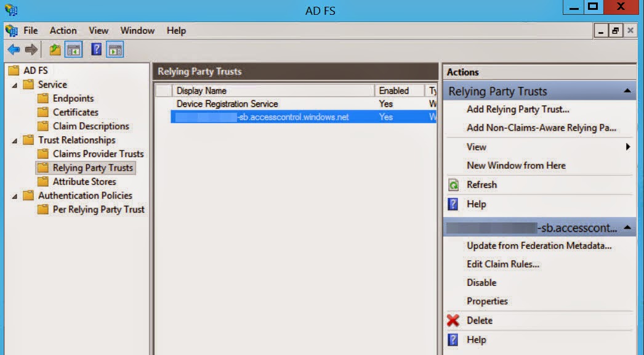The image size is (644, 355).
Task: Click the AD FS root folder icon
Action: [x=14, y=70]
